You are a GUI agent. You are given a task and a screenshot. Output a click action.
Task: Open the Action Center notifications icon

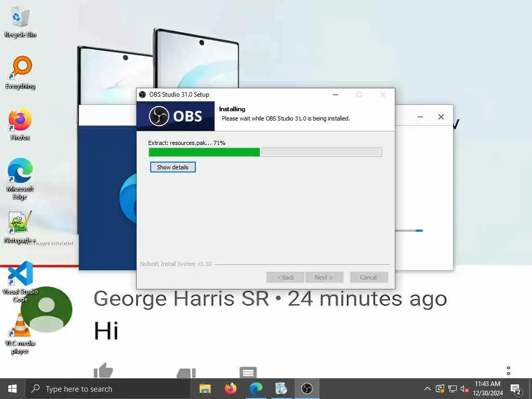(515, 389)
